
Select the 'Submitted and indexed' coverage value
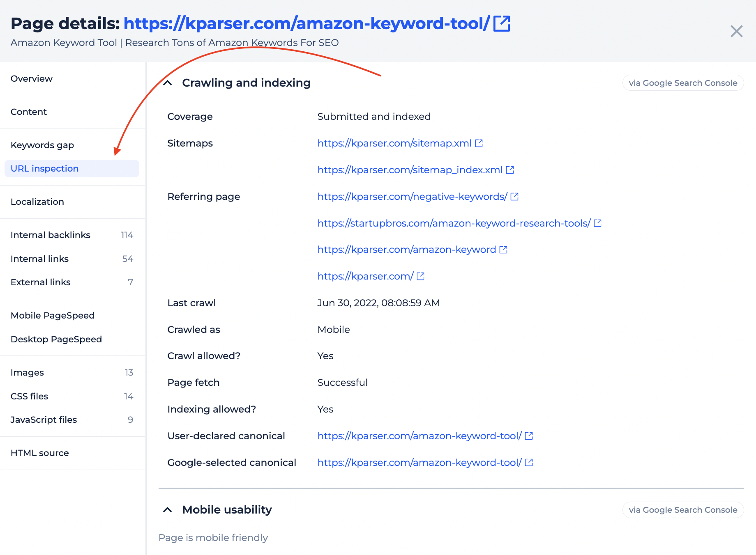(374, 117)
